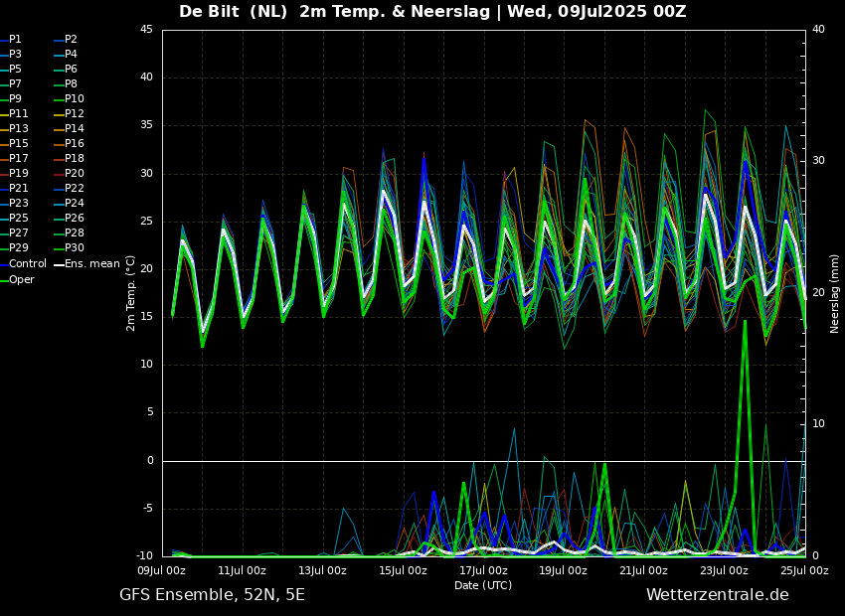845x616 pixels.
Task: Click the 25Jul 00z date tick
Action: [804, 570]
